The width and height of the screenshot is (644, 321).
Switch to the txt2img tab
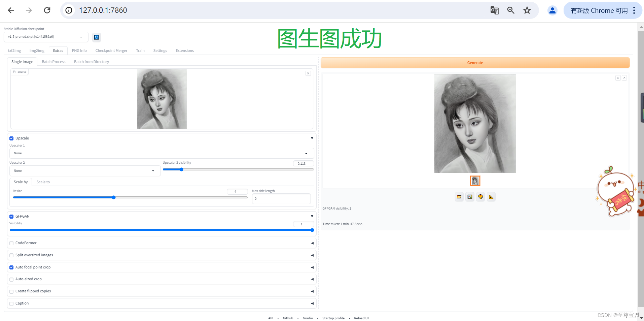14,51
